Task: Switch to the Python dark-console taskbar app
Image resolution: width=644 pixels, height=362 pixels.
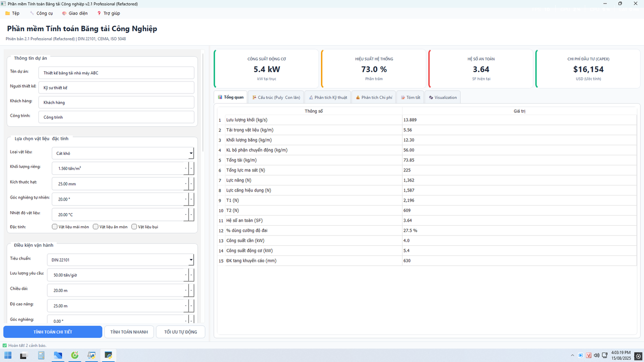Action: pos(108,355)
